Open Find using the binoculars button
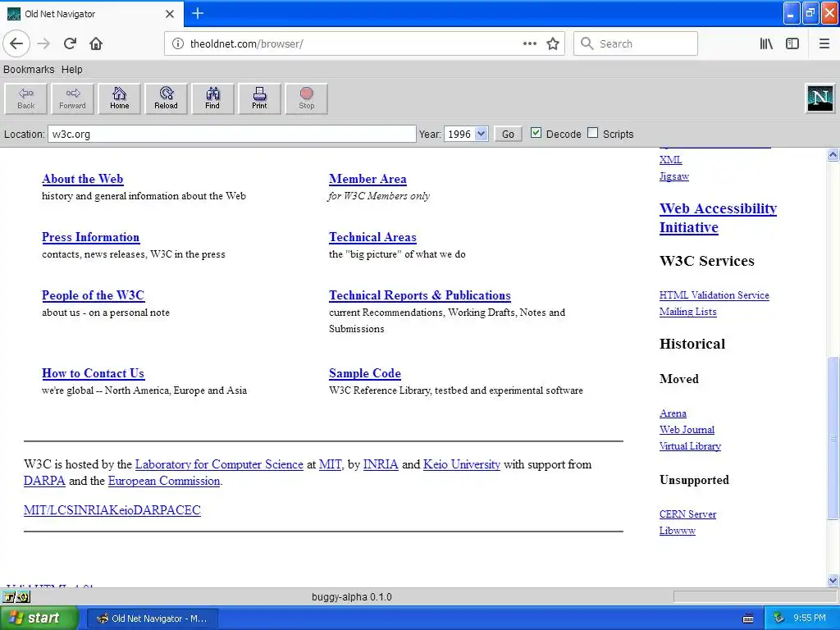 coord(212,98)
